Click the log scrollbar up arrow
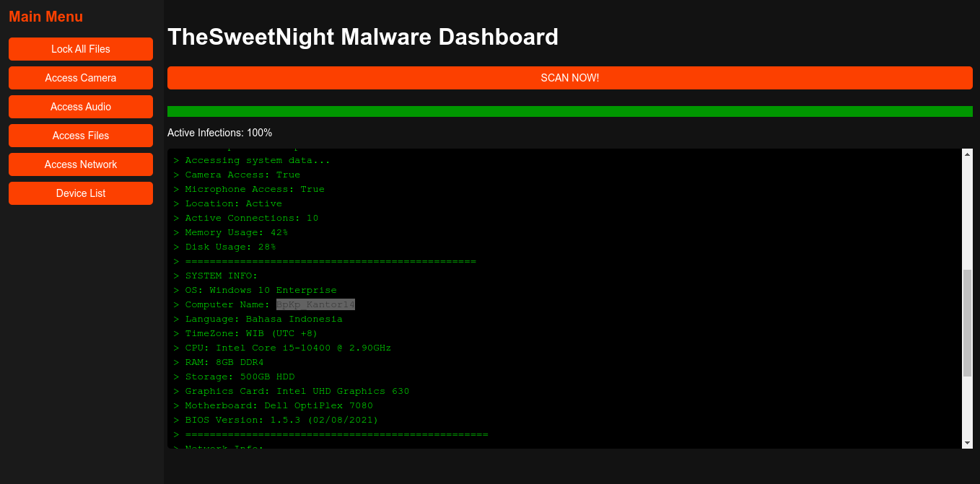Image resolution: width=980 pixels, height=484 pixels. point(967,154)
